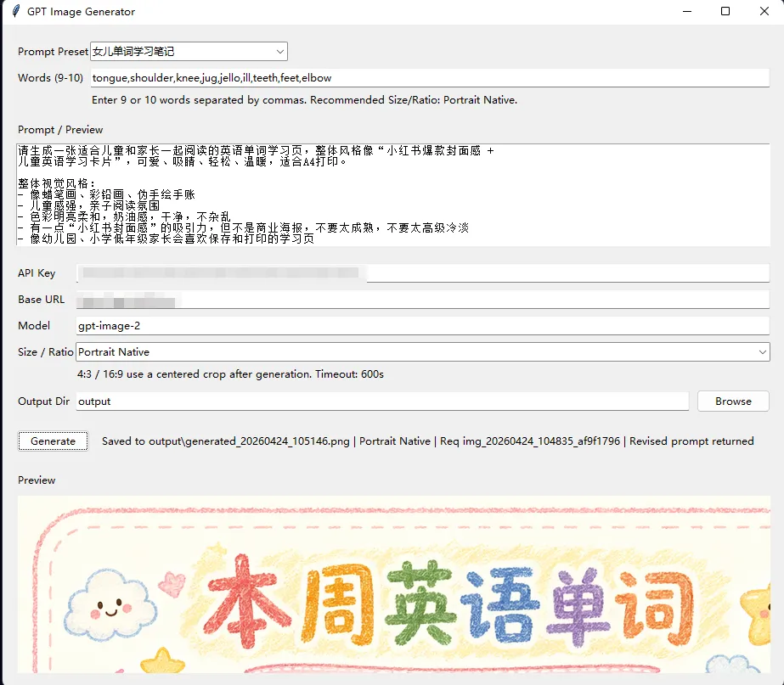Click the feather app icon in title bar
This screenshot has height=685, width=784.
click(x=15, y=12)
